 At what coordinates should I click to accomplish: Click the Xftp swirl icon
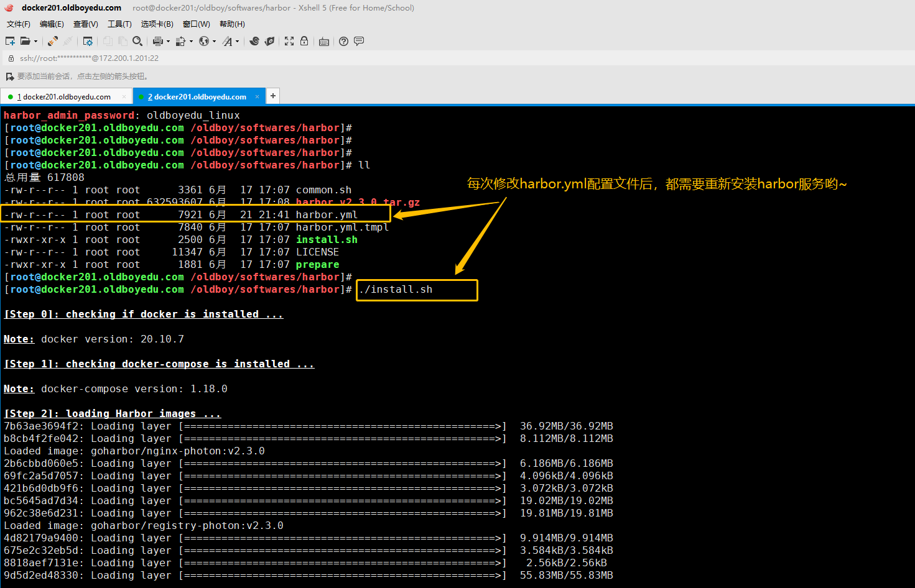point(254,41)
